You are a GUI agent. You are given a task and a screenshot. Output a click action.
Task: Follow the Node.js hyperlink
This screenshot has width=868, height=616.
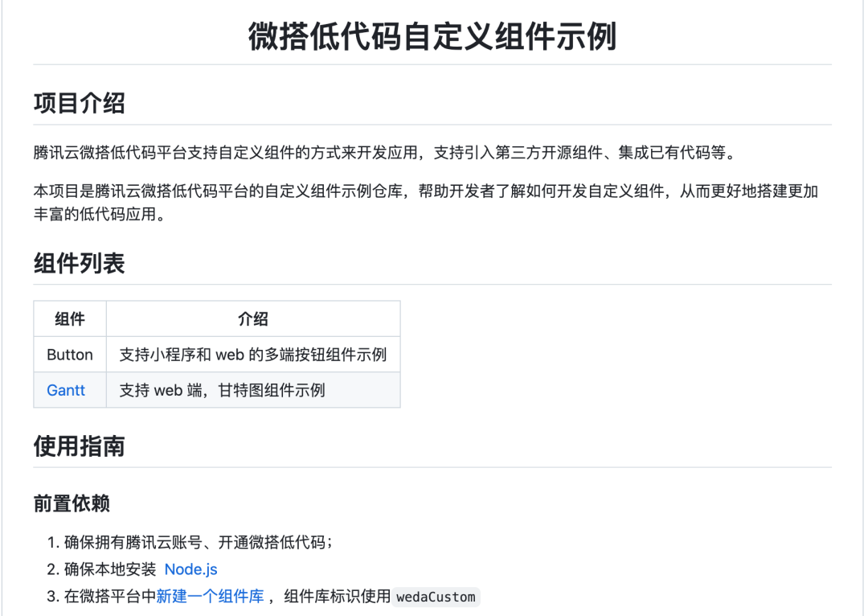[x=190, y=569]
